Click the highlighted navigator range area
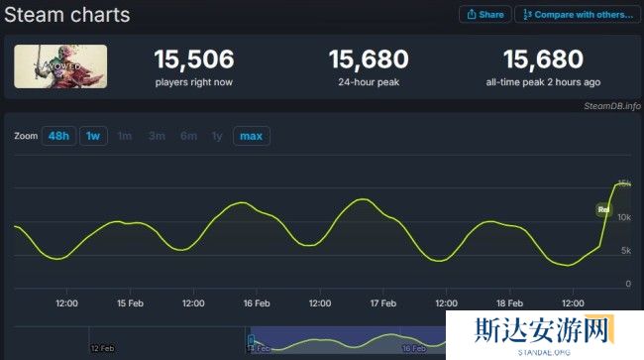The width and height of the screenshot is (644, 360). [348, 340]
